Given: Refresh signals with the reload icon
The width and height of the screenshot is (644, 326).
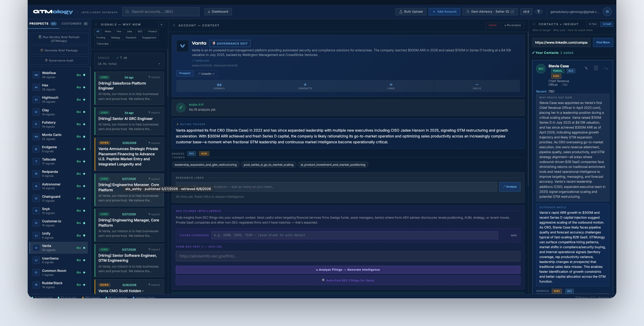Looking at the screenshot, I should [161, 25].
